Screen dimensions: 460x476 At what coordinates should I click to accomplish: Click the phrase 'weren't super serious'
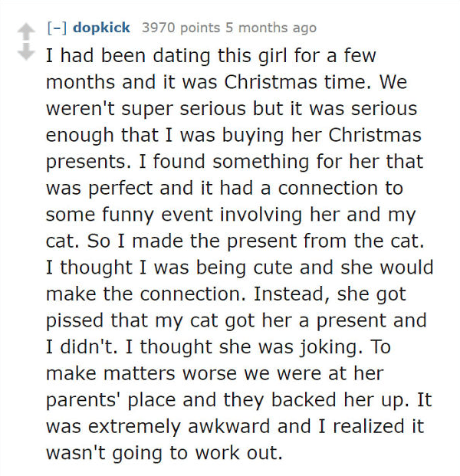146,109
